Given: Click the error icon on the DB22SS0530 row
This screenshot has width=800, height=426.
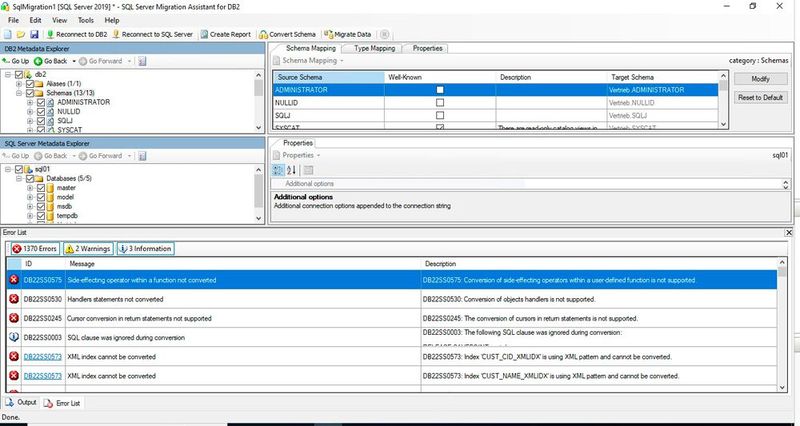Looking at the screenshot, I should 14,299.
